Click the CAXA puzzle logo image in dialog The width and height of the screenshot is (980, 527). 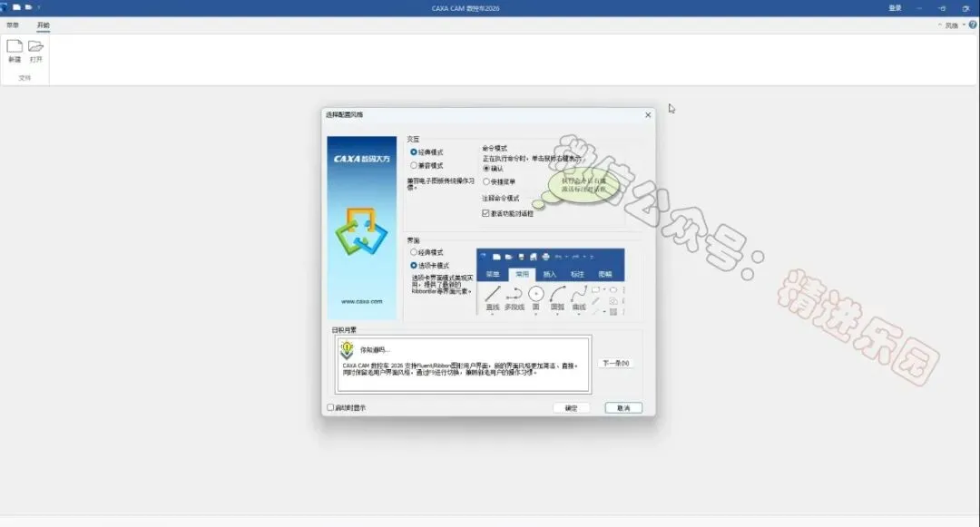[361, 232]
